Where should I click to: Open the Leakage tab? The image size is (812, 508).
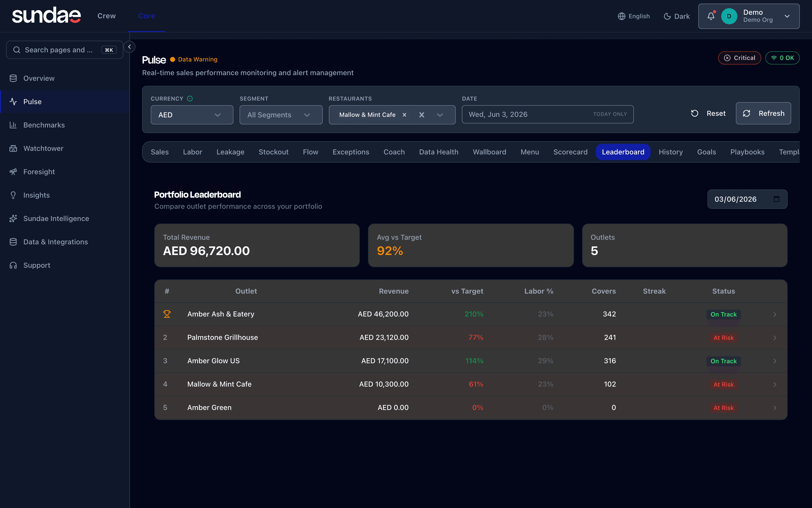point(230,152)
